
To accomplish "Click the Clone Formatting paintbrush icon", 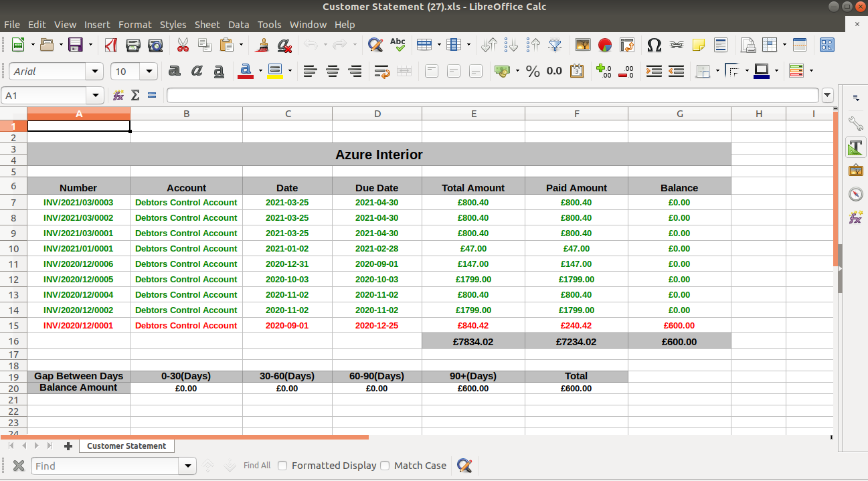I will [x=262, y=45].
